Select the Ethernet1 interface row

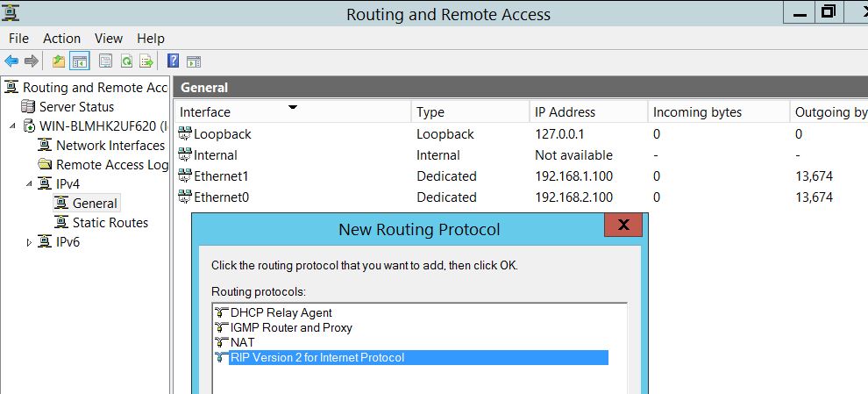pyautogui.click(x=222, y=176)
